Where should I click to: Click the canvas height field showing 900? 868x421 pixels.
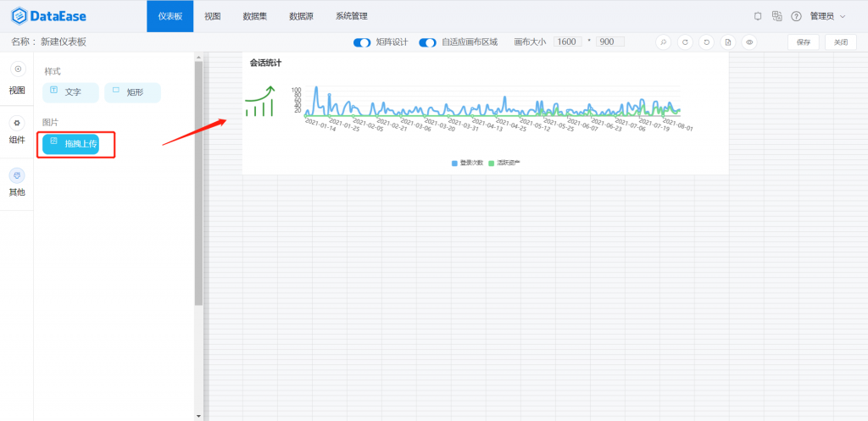(610, 42)
